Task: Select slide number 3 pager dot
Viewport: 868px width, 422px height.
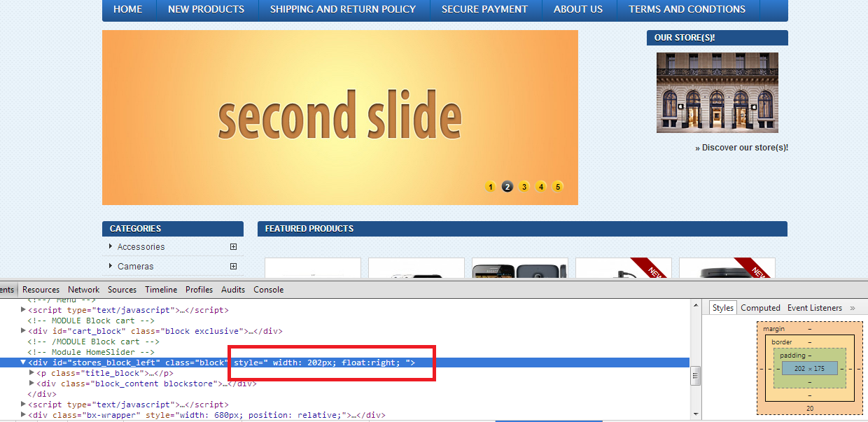Action: [524, 186]
